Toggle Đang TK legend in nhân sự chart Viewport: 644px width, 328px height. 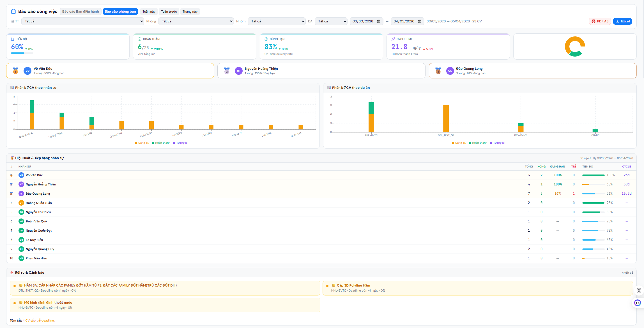point(142,143)
